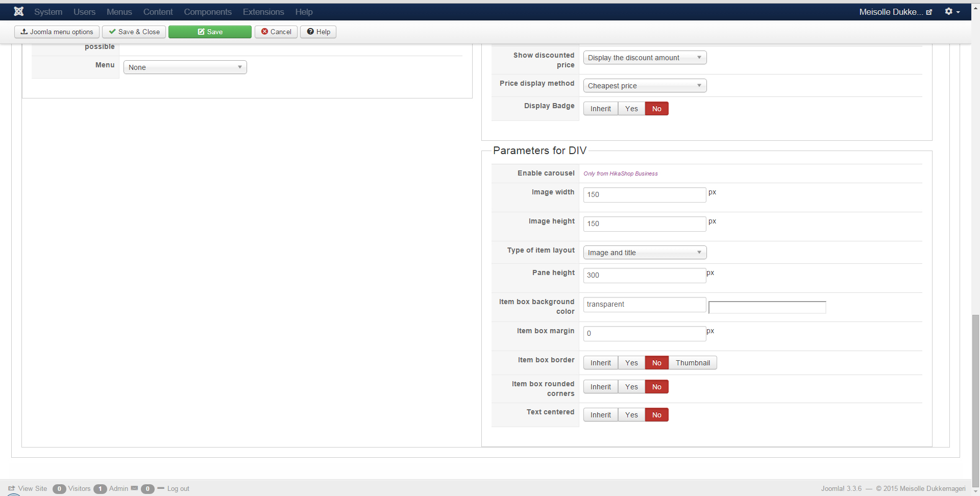Viewport: 980px width, 496px height.
Task: Click the item box background color swatch
Action: tap(767, 307)
